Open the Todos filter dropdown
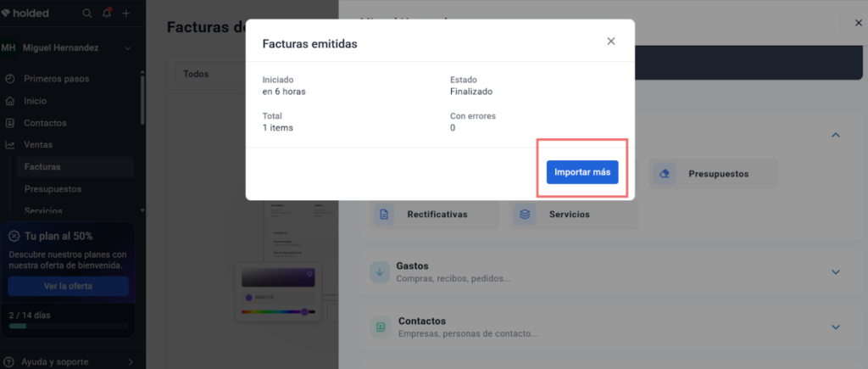 (210, 74)
